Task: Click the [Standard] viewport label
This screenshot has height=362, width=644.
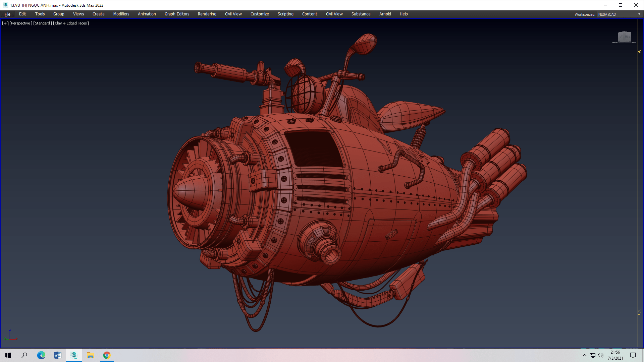Action: (43, 23)
